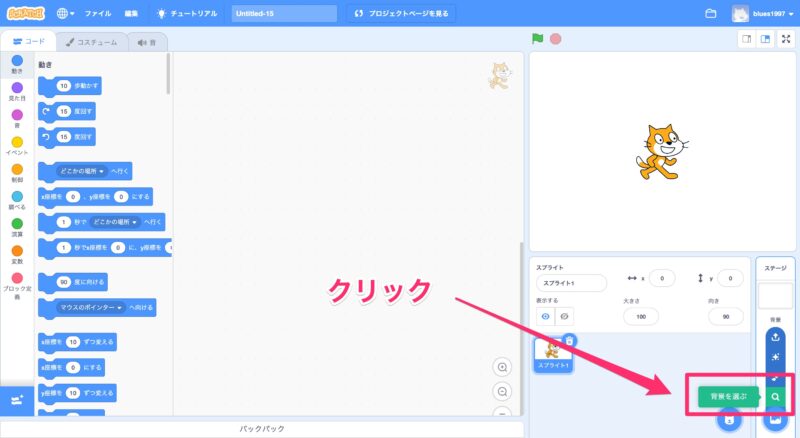Show the sprite using the eye icon
The image size is (800, 438).
546,316
